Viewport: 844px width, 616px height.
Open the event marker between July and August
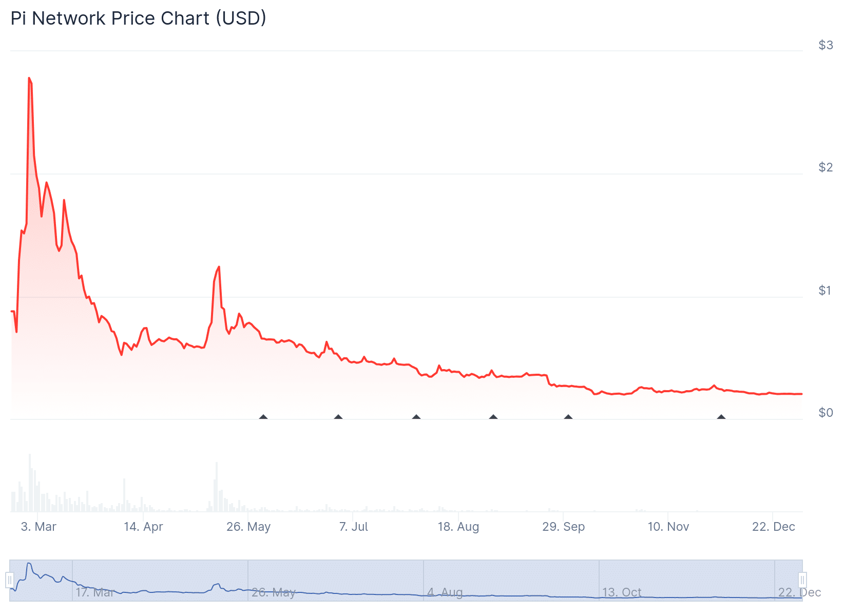416,417
